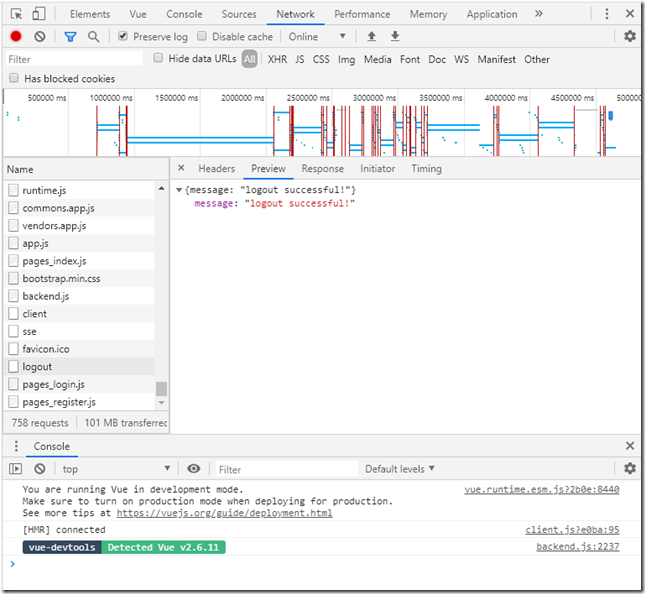Filter requests by Other type
This screenshot has width=645, height=594.
point(536,59)
